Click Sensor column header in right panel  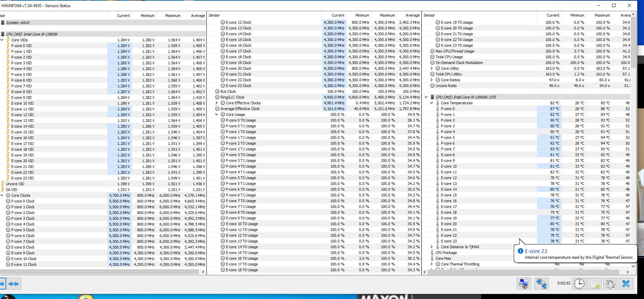479,15
